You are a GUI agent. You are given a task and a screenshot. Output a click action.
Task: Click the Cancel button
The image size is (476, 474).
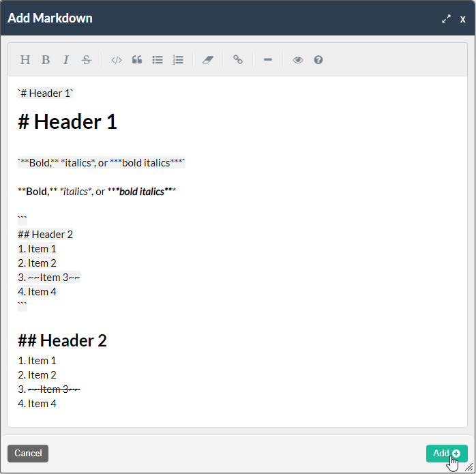point(28,454)
